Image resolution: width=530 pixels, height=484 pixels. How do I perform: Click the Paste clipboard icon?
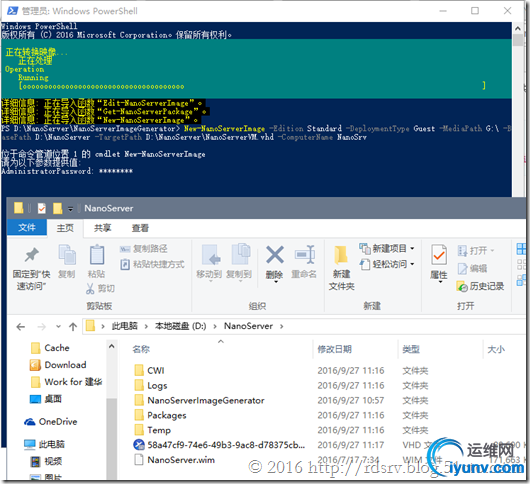[x=97, y=261]
